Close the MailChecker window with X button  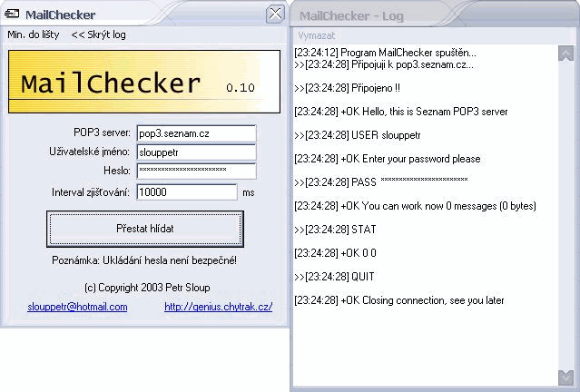275,14
